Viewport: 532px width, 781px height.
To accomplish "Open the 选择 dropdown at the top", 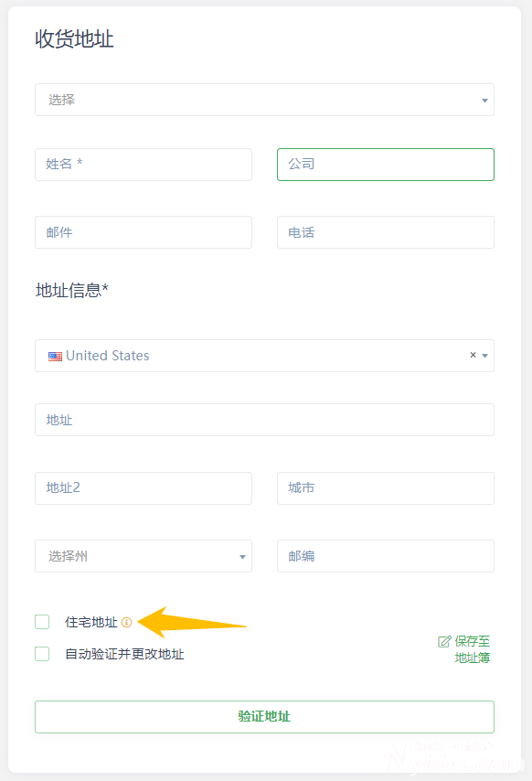I will pos(264,100).
